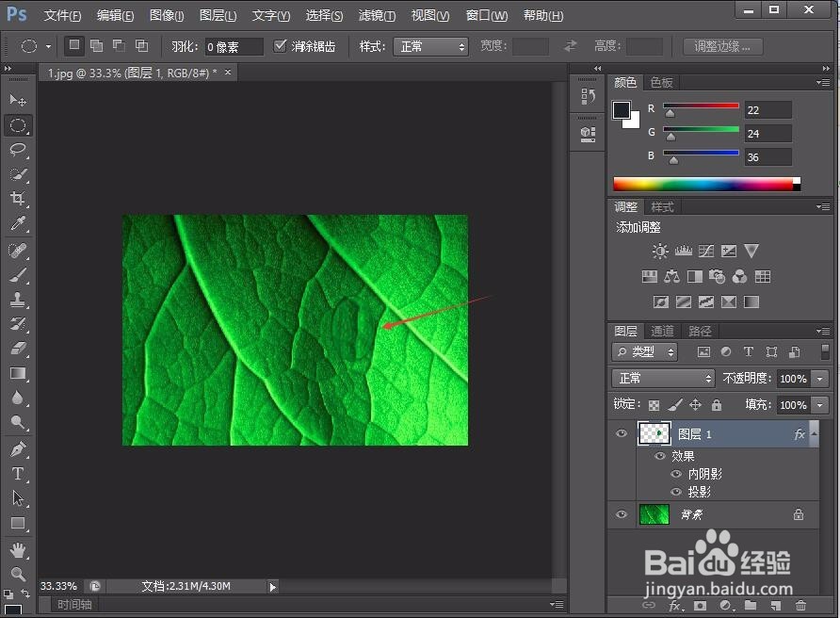Select the Path Selection tool
Image resolution: width=840 pixels, height=618 pixels.
[x=18, y=498]
